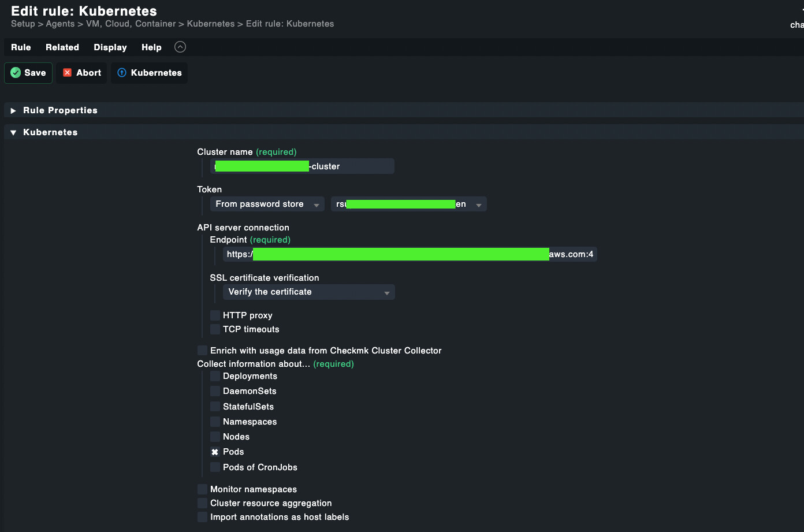Open the Rule menu

[21, 47]
